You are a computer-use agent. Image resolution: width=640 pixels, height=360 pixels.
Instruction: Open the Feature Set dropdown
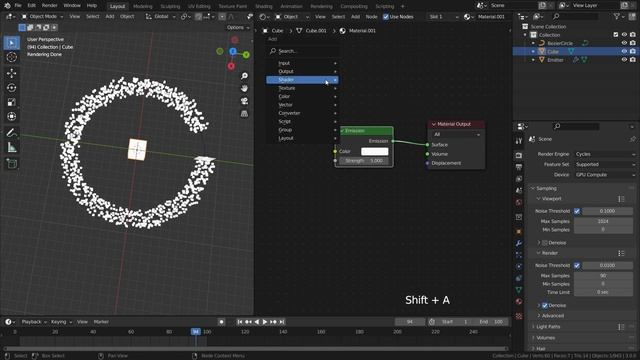(x=605, y=164)
